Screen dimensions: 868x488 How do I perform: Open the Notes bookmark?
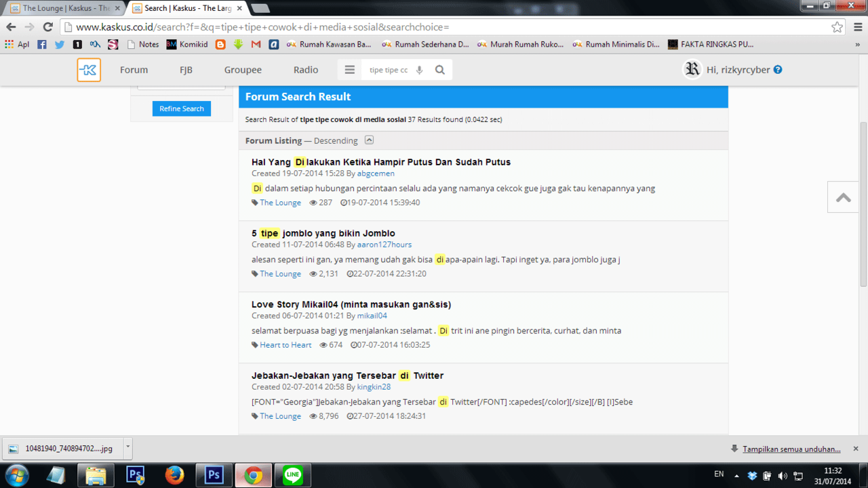(x=142, y=44)
